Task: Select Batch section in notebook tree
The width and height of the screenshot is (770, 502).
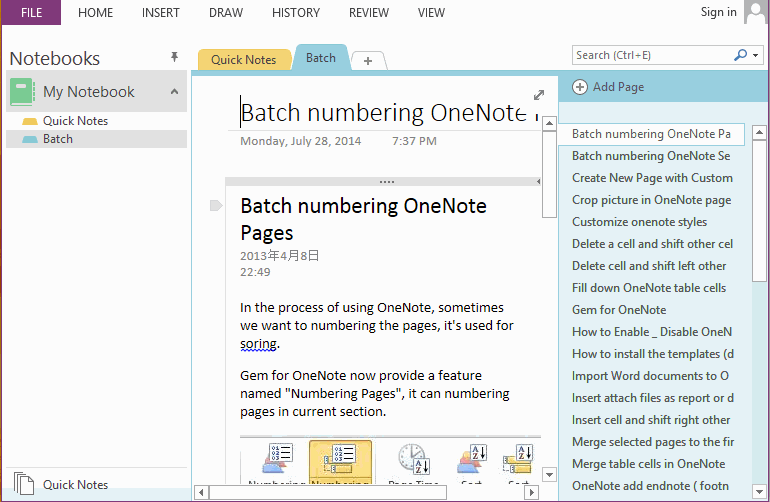Action: click(x=97, y=139)
